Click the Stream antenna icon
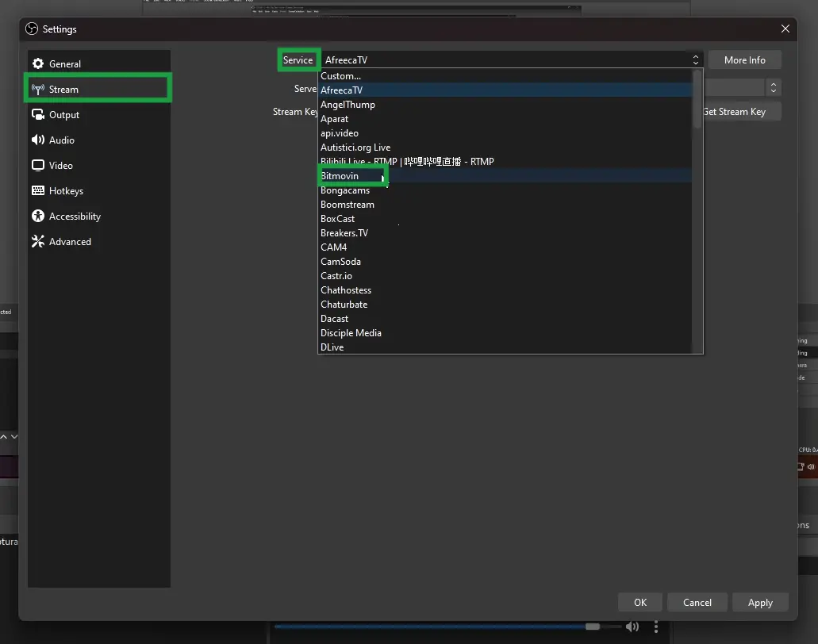Viewport: 818px width, 644px height. [38, 89]
